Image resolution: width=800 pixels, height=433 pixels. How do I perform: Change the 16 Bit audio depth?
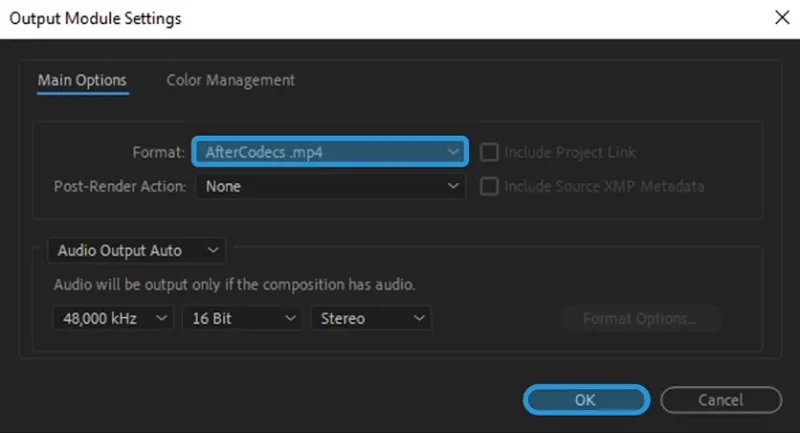(242, 318)
